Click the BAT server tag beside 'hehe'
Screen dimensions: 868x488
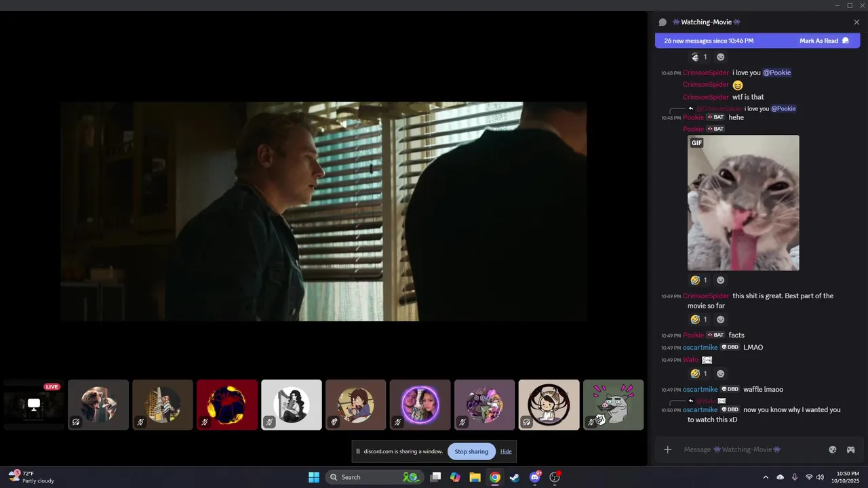715,117
